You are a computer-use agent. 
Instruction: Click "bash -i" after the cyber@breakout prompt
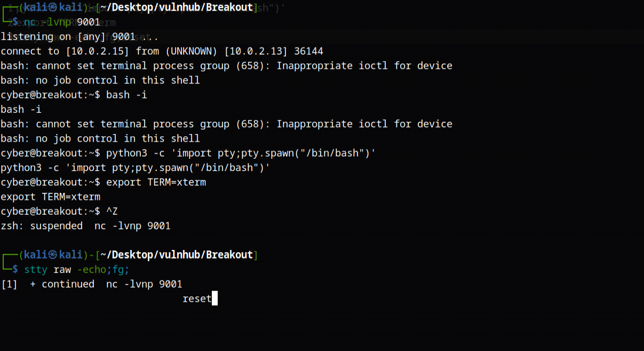tap(126, 95)
